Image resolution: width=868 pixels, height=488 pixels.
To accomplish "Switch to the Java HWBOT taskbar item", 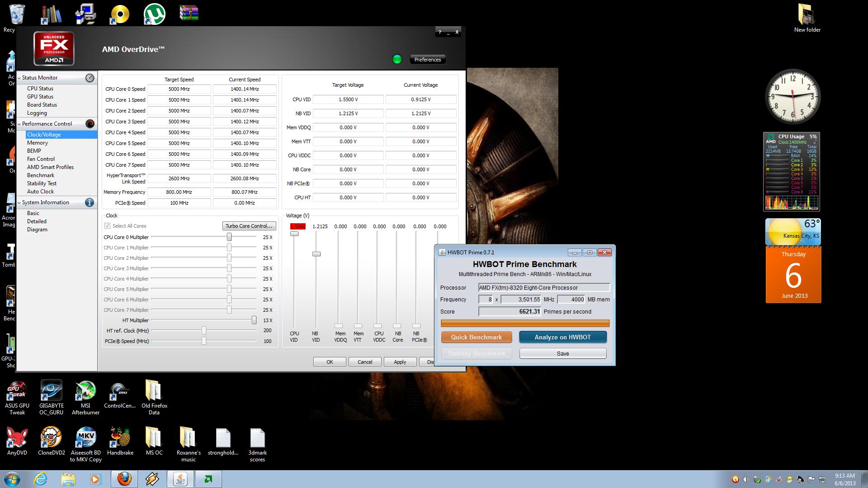I will point(180,479).
